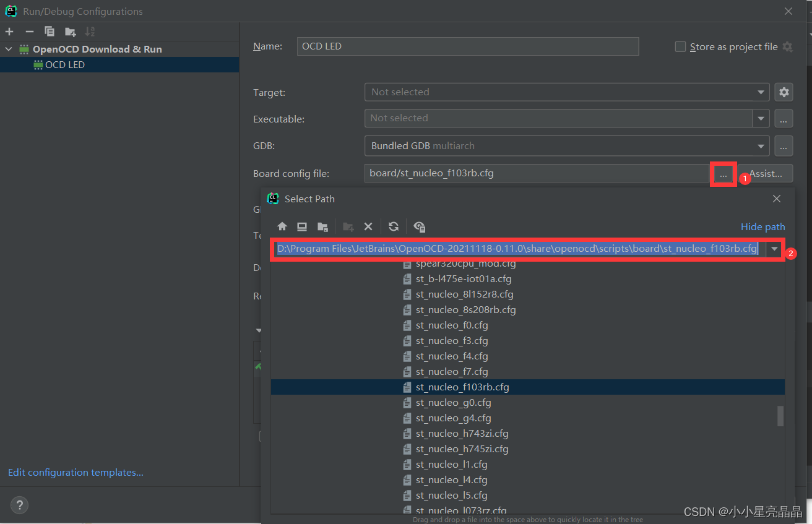812x524 pixels.
Task: Click the Hide path link
Action: tap(762, 226)
